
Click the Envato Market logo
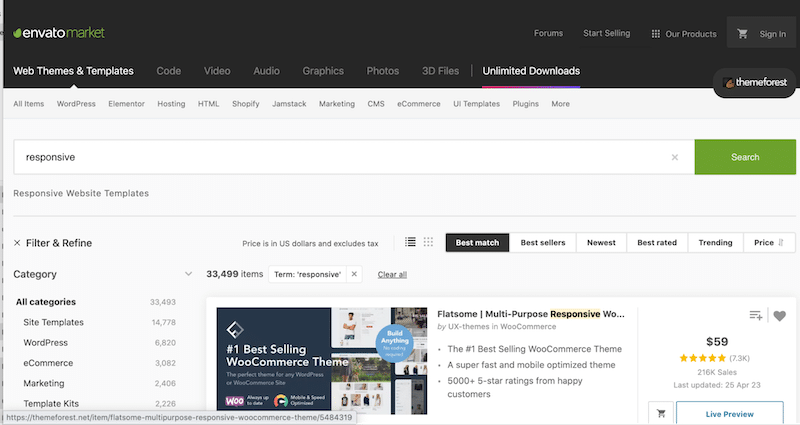coord(65,33)
